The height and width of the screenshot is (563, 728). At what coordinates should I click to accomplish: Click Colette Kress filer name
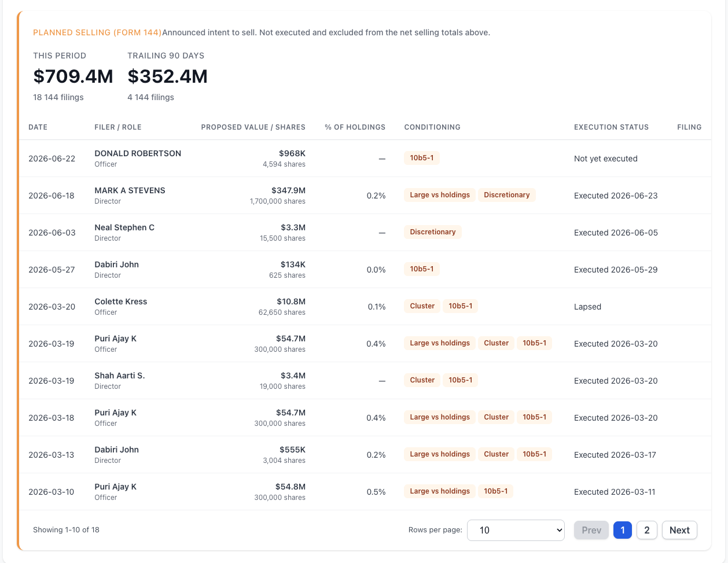(x=121, y=301)
